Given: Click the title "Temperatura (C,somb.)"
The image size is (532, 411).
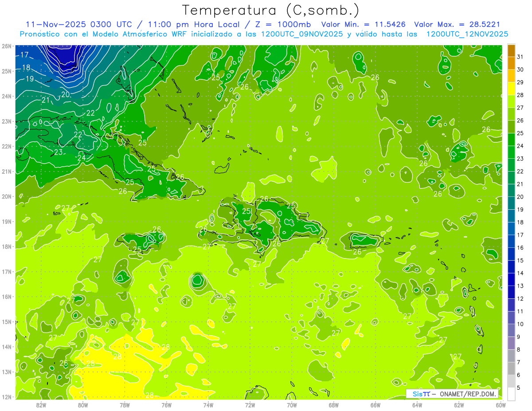Looking at the screenshot, I should (x=271, y=10).
